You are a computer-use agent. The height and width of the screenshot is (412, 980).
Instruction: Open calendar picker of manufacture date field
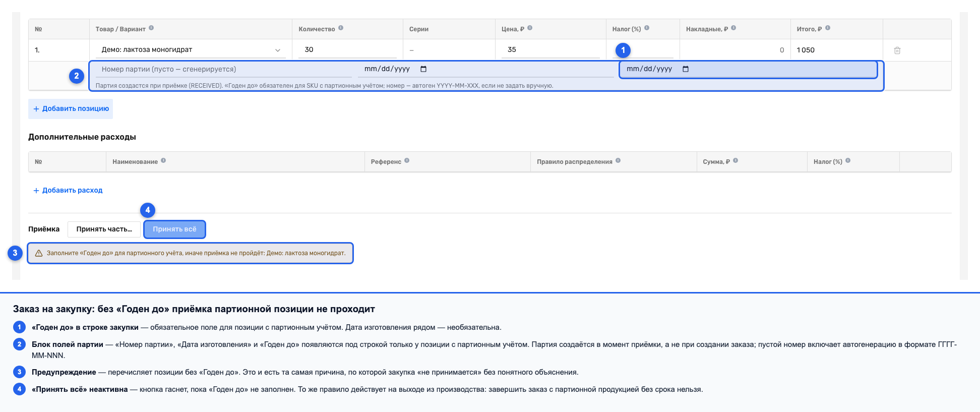(423, 69)
